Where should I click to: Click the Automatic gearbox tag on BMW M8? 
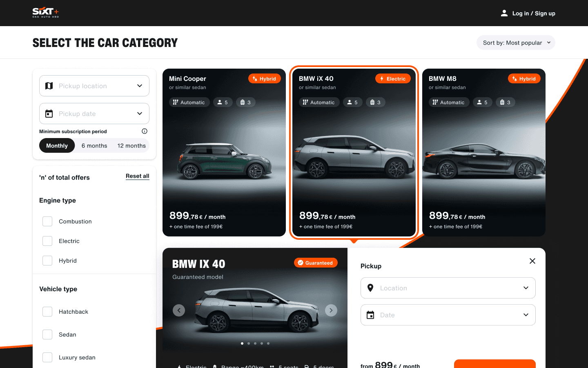pos(449,103)
